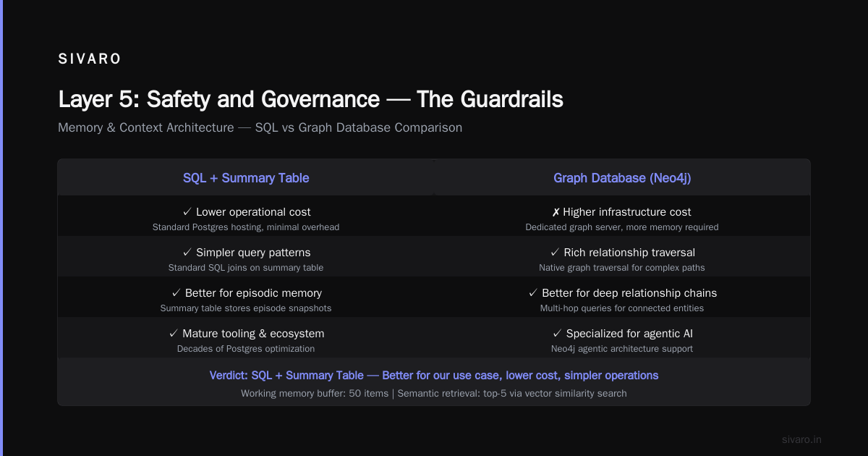This screenshot has height=456, width=868.
Task: Open the sivaro.in footer link
Action: [x=801, y=439]
